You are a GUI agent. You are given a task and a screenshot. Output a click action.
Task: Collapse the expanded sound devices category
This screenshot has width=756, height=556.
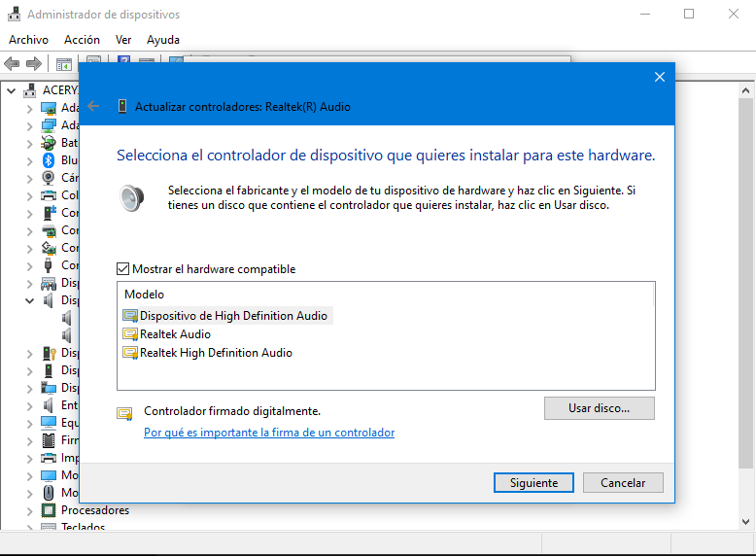tap(29, 300)
